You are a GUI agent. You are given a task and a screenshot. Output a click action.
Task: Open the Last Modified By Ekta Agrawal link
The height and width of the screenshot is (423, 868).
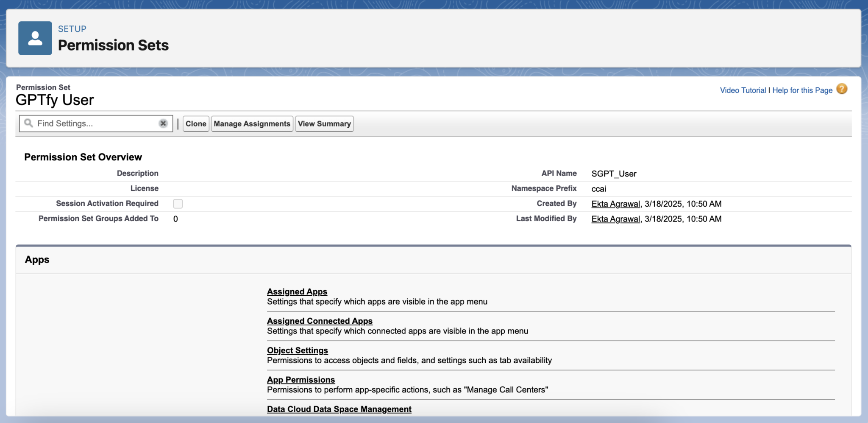615,219
